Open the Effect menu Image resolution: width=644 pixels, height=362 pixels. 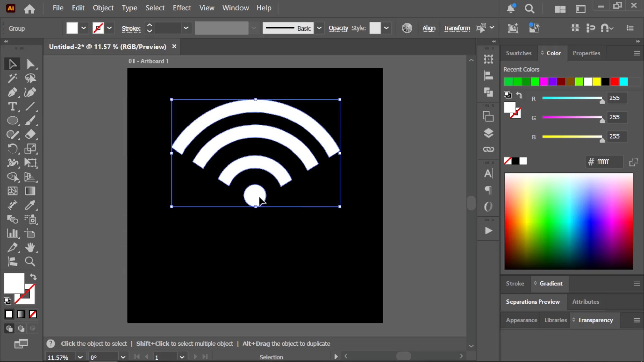point(182,8)
